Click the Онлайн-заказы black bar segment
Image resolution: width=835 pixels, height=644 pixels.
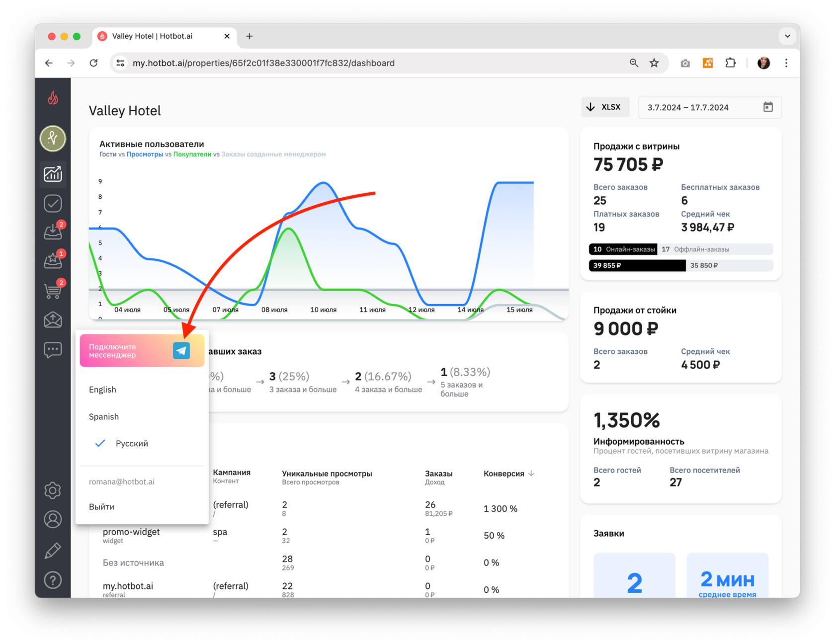pyautogui.click(x=623, y=249)
